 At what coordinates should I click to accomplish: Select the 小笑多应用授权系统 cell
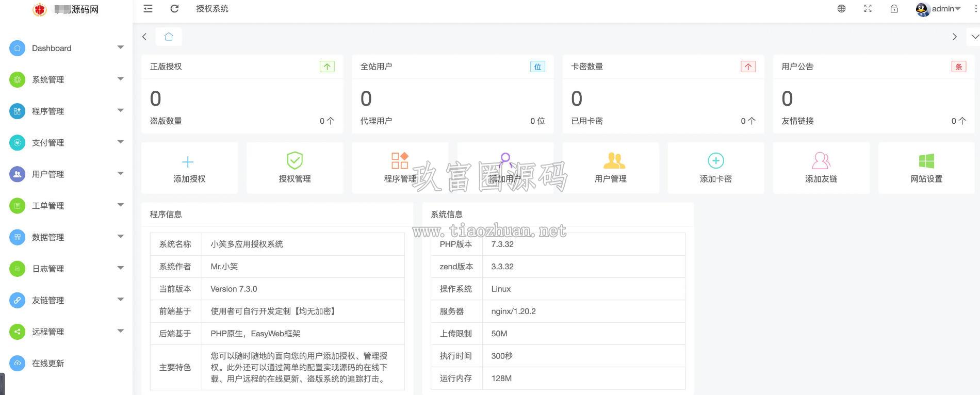303,244
